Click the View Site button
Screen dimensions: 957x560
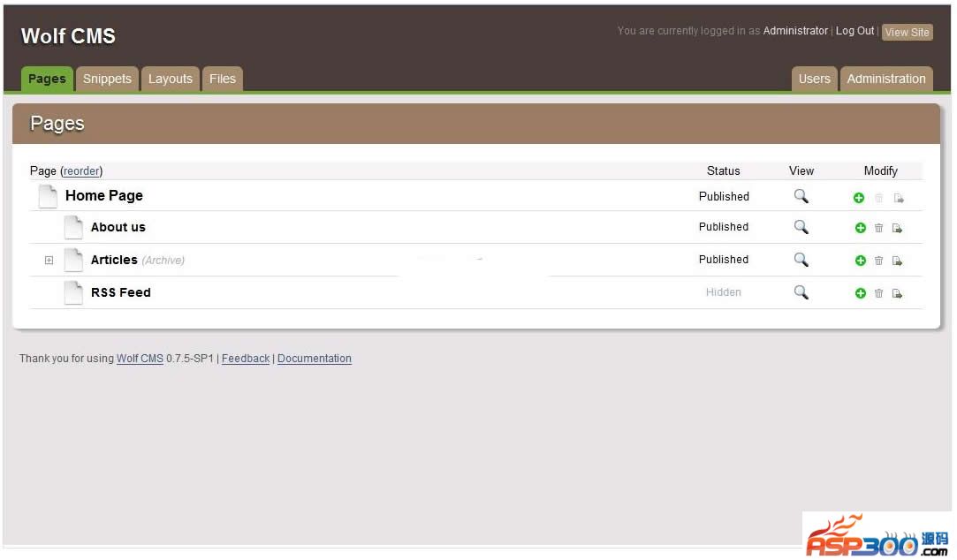click(907, 33)
